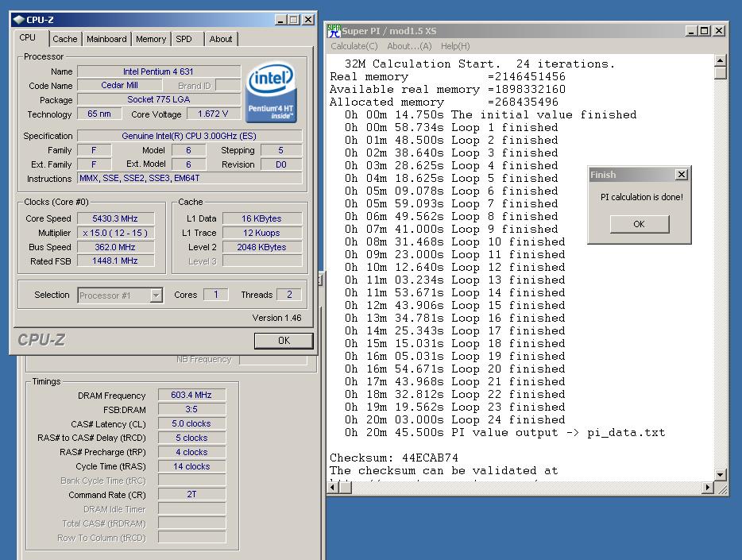Screen dimensions: 742x560
Task: Open the About...(A) menu in Super PI
Action: click(409, 46)
